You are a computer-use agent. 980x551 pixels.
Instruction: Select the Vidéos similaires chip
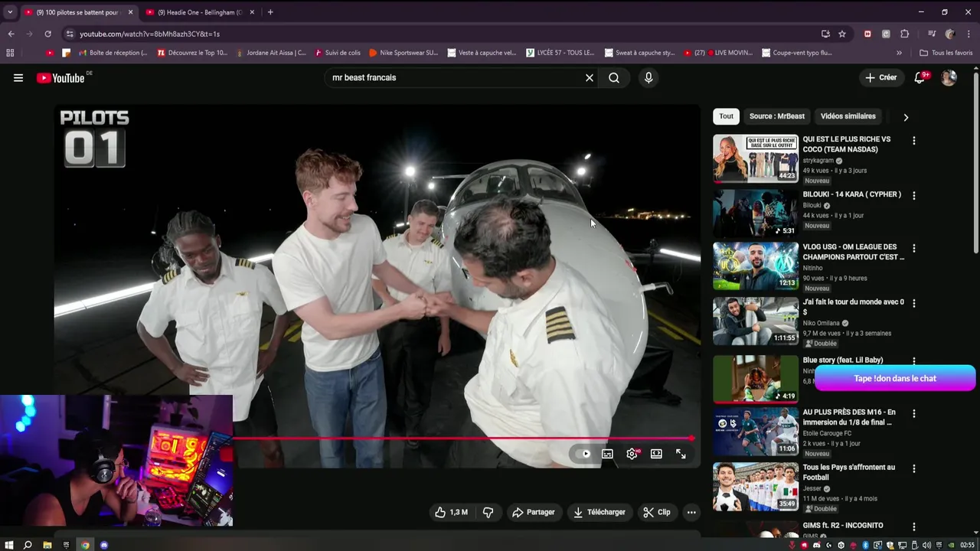click(848, 116)
